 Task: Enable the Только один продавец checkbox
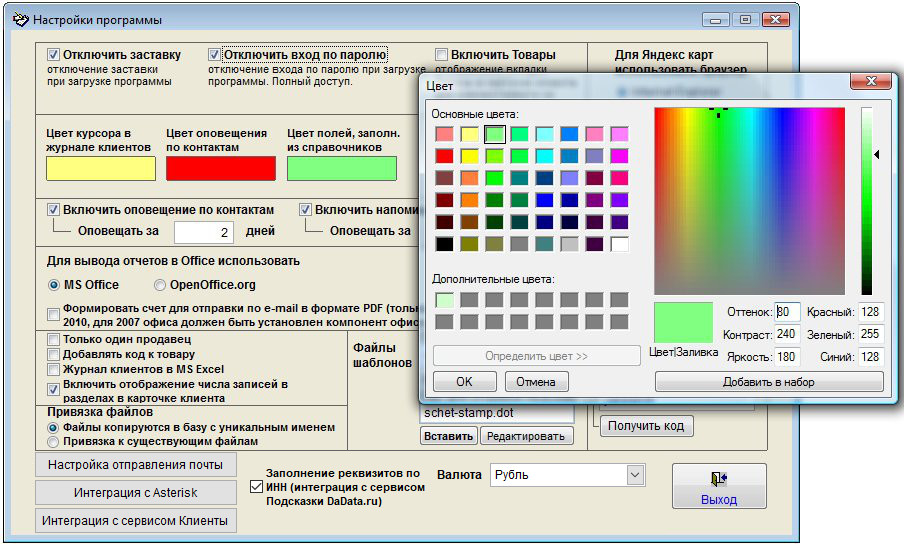[54, 340]
